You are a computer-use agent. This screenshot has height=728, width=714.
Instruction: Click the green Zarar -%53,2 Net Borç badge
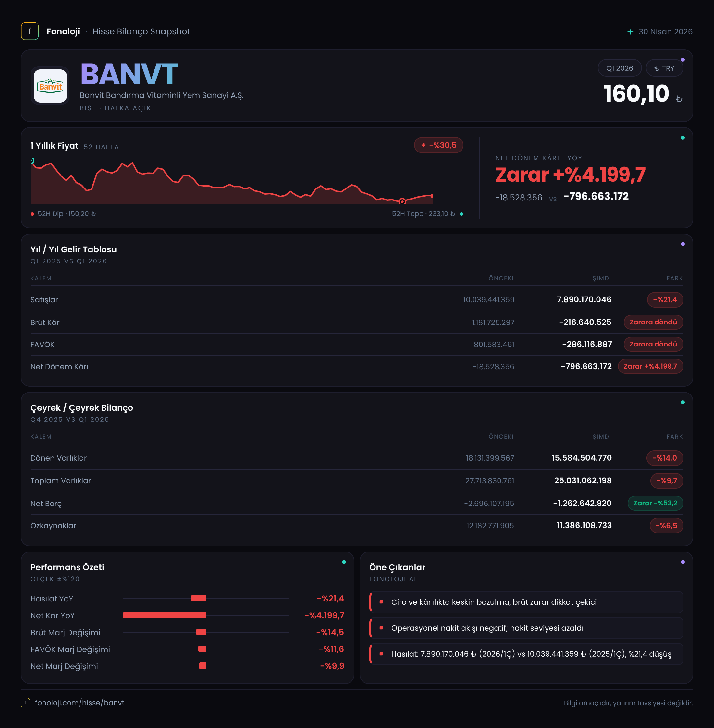tap(655, 503)
